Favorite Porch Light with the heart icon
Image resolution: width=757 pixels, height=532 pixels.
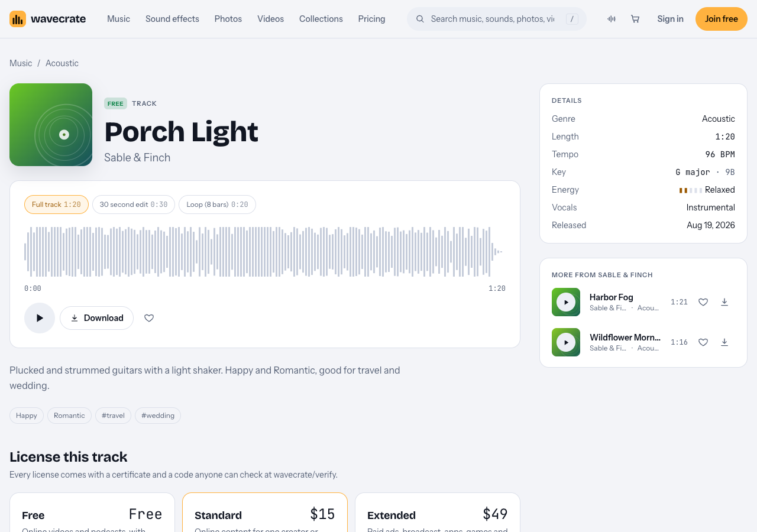pyautogui.click(x=149, y=318)
